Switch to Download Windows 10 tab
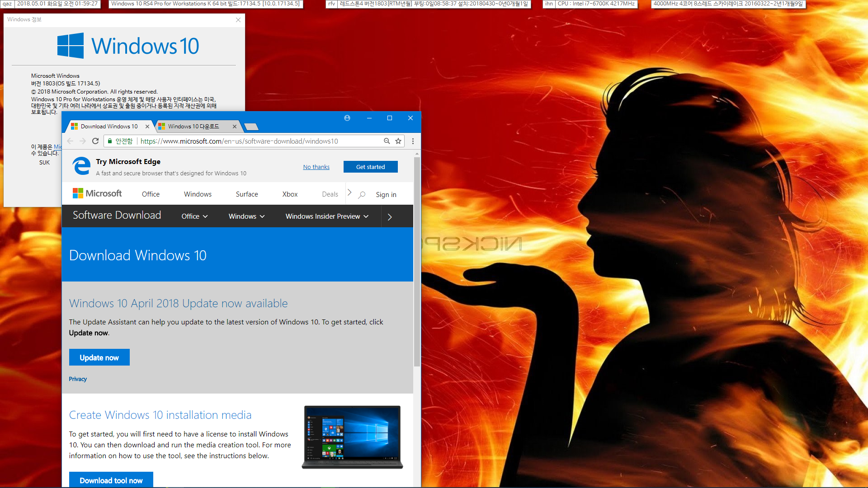This screenshot has width=868, height=488. point(109,127)
